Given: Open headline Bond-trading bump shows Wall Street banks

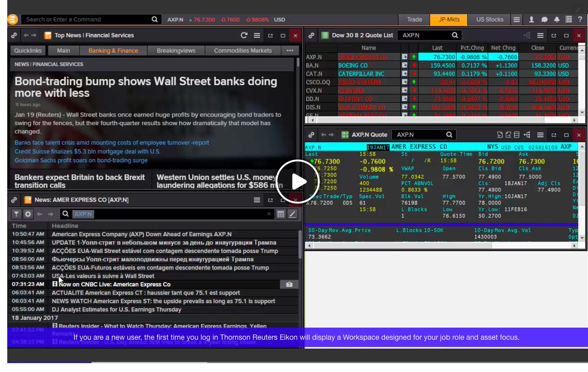Looking at the screenshot, I should pos(146,87).
